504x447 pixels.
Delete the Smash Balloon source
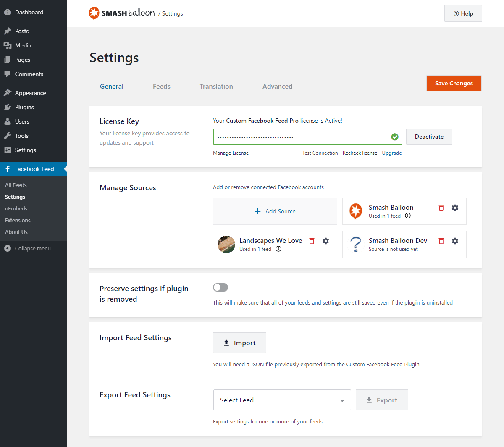tap(441, 208)
